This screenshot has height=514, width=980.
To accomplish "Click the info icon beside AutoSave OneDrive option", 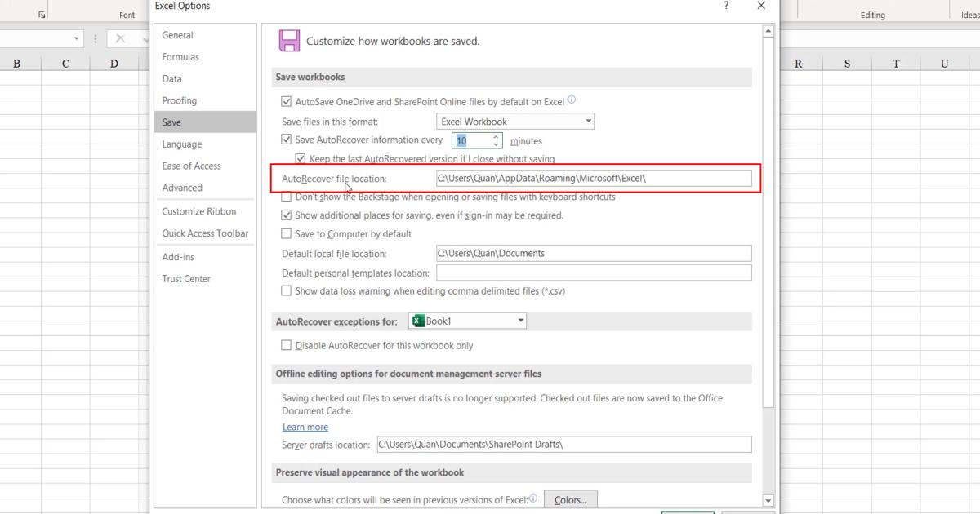I will click(570, 99).
